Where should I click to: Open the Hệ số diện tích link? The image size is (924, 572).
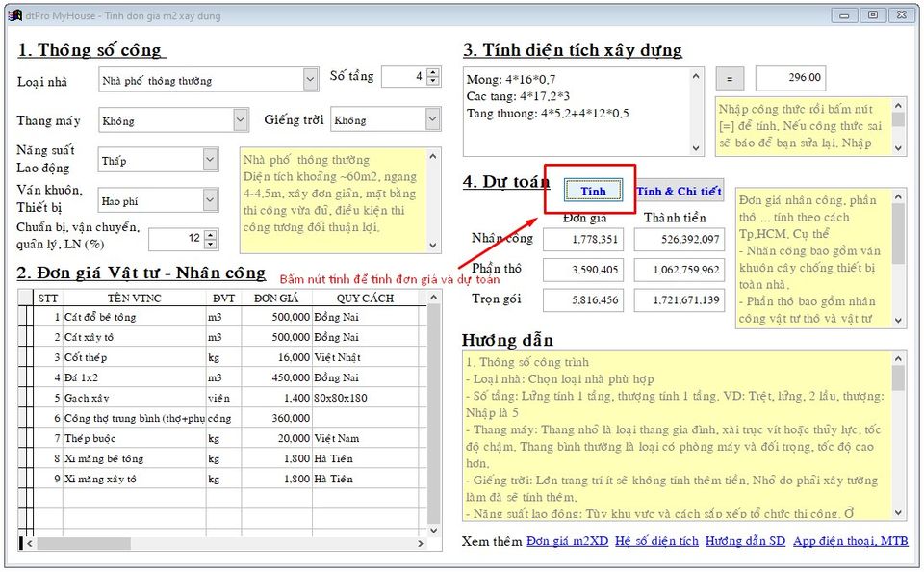pos(656,541)
